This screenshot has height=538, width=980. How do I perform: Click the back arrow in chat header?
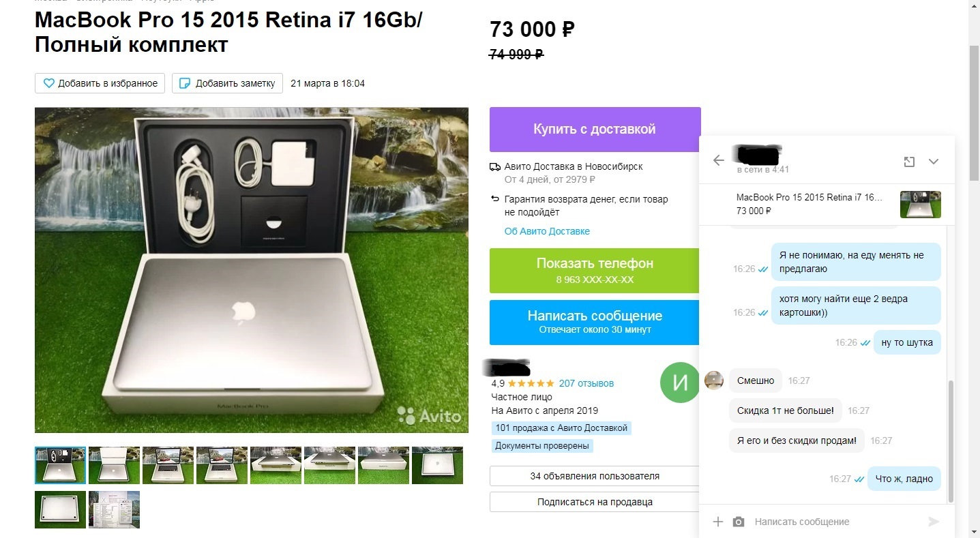coord(718,160)
